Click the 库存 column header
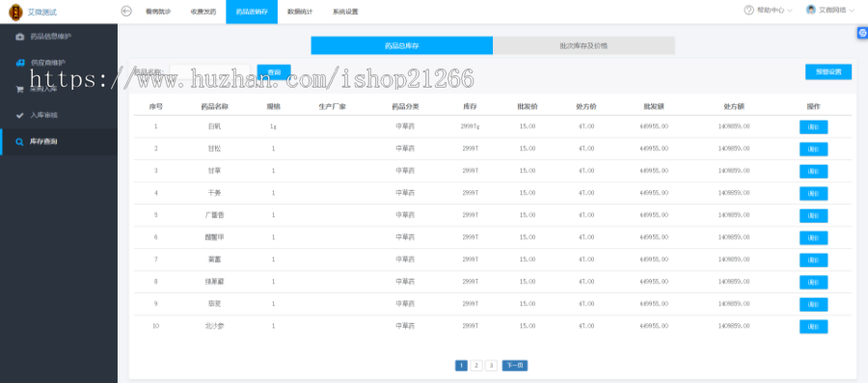This screenshot has height=383, width=868. 470,106
